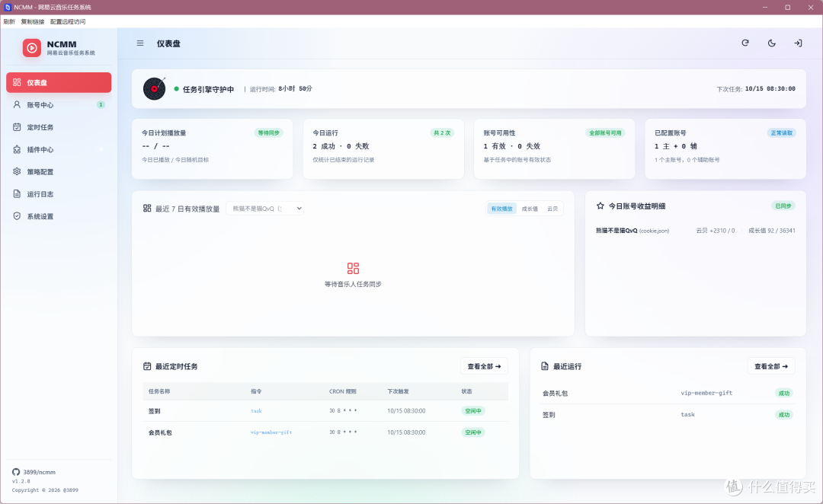Screen dimensions: 823x504
Task: Click the refresh icon in the dashboard header
Action: (745, 43)
